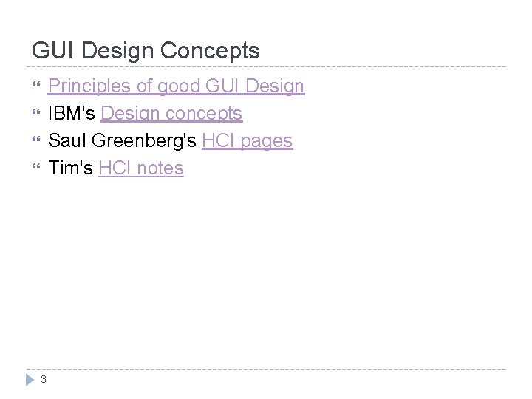Select the black text Tim's
The height and width of the screenshot is (399, 532).
70,168
